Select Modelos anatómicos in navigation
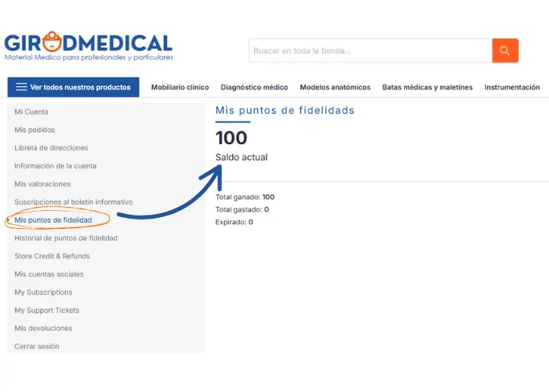The height and width of the screenshot is (392, 549). 335,88
